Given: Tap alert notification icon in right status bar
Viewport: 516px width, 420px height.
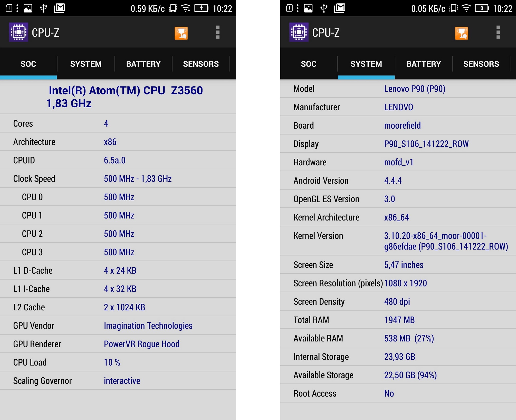Looking at the screenshot, I should coord(289,8).
